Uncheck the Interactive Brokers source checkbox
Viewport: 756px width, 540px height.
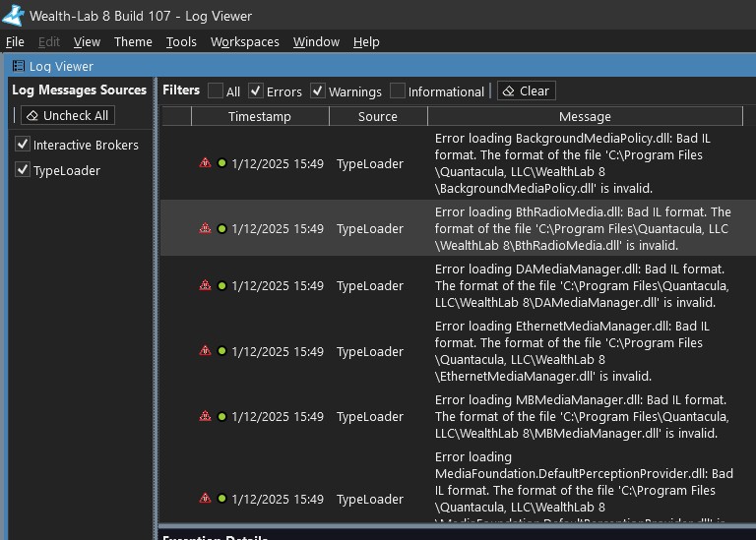click(x=23, y=145)
